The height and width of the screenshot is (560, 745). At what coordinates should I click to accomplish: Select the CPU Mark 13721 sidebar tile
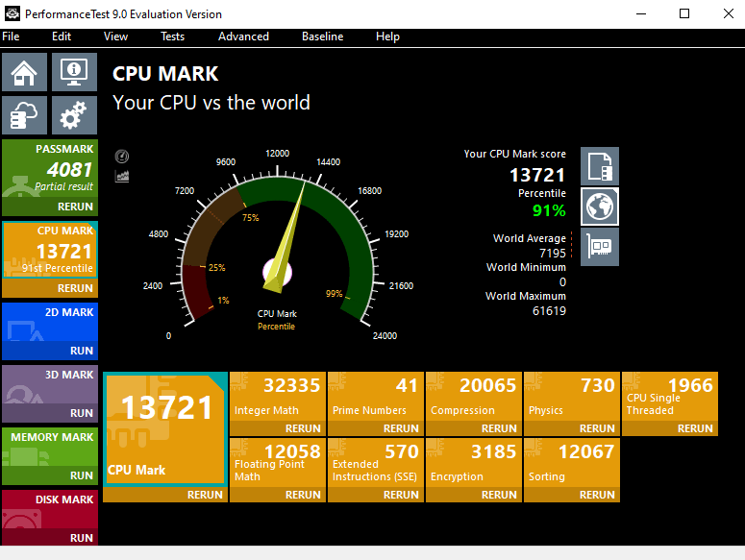pos(50,250)
